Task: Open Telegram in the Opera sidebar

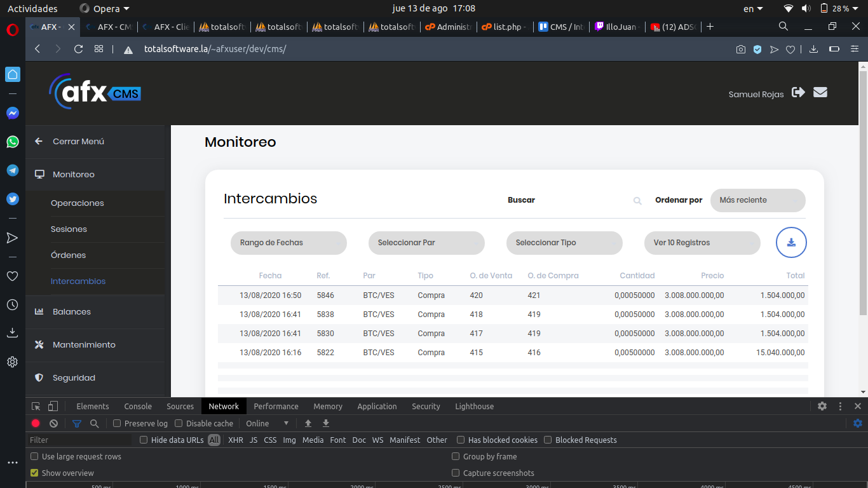Action: [13, 170]
